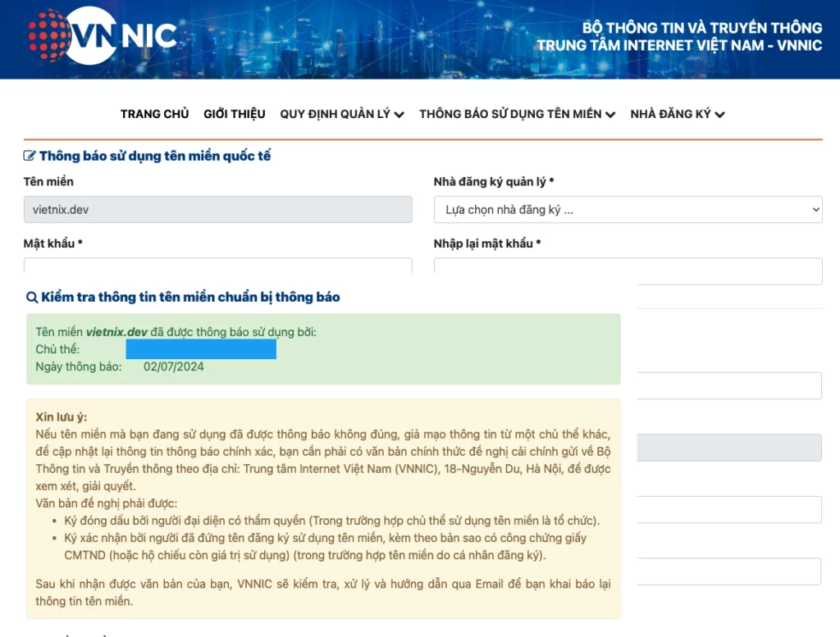Click the VNNIC logo in the header
Screen dimensions: 840x637
103,35
